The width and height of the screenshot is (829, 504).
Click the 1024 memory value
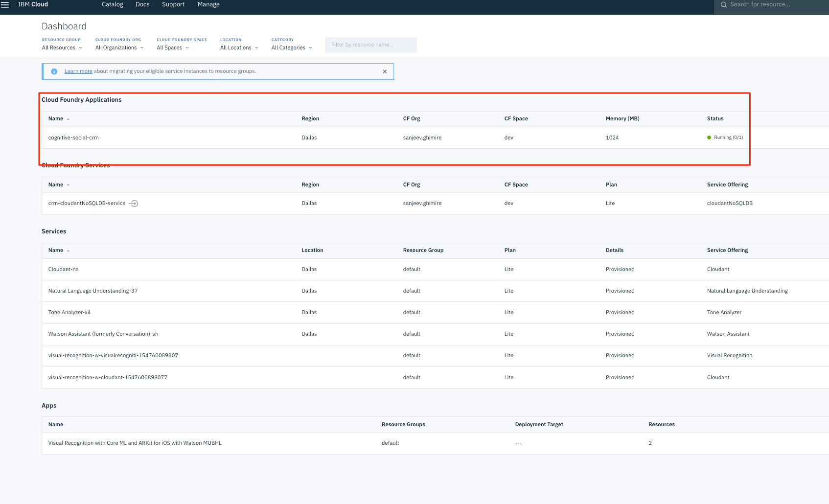[x=612, y=137]
